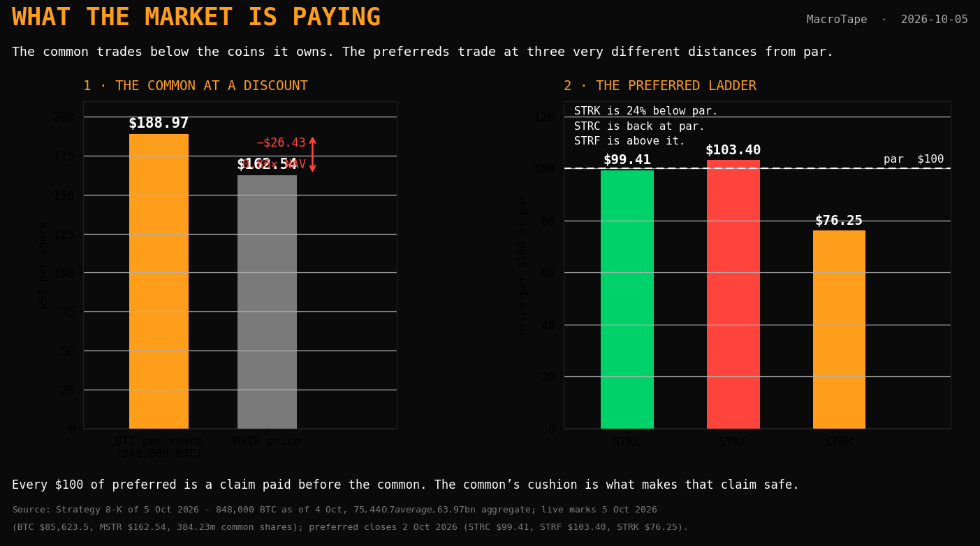Screen dimensions: 980x546
Task: Click the 'par $100' line label
Action: coord(914,159)
